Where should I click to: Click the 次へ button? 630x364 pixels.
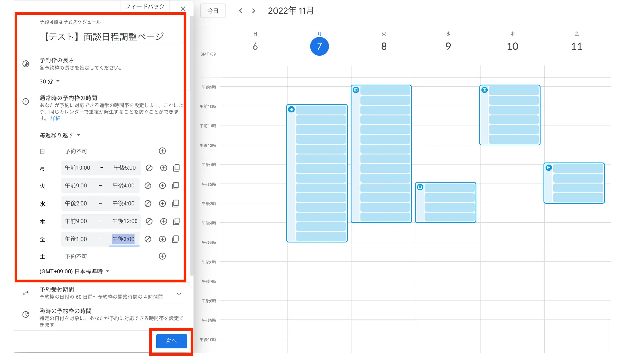coord(171,341)
